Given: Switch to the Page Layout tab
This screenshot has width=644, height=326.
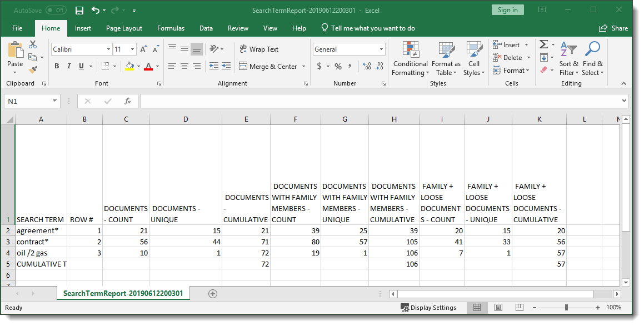Looking at the screenshot, I should click(x=124, y=28).
